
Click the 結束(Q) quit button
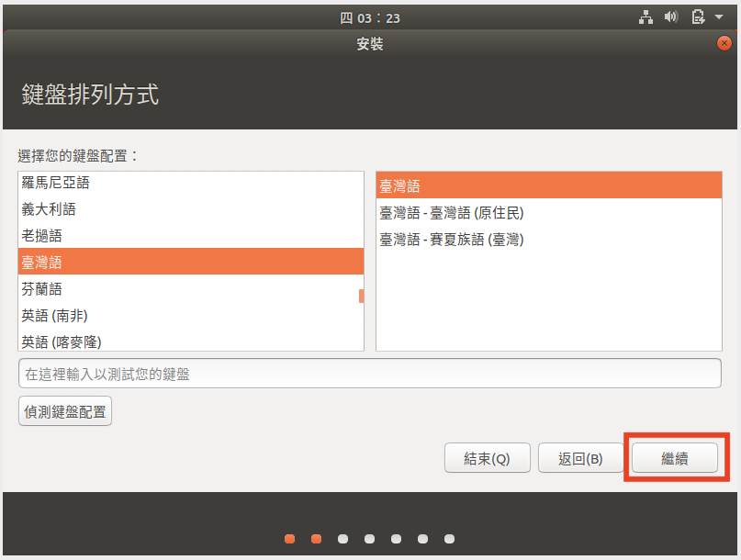[x=487, y=459]
